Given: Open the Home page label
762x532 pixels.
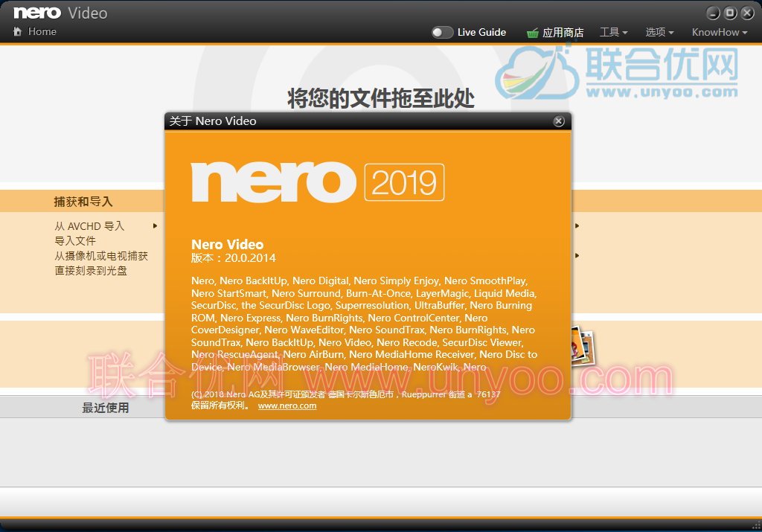Looking at the screenshot, I should [42, 31].
